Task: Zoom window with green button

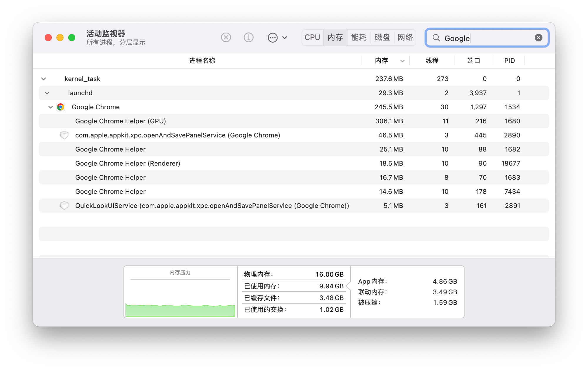Action: coord(72,38)
